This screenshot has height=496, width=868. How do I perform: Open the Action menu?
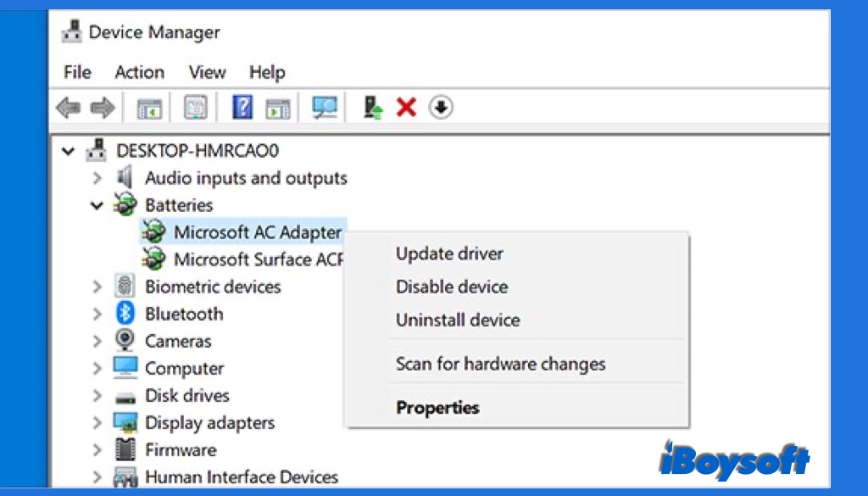click(140, 72)
